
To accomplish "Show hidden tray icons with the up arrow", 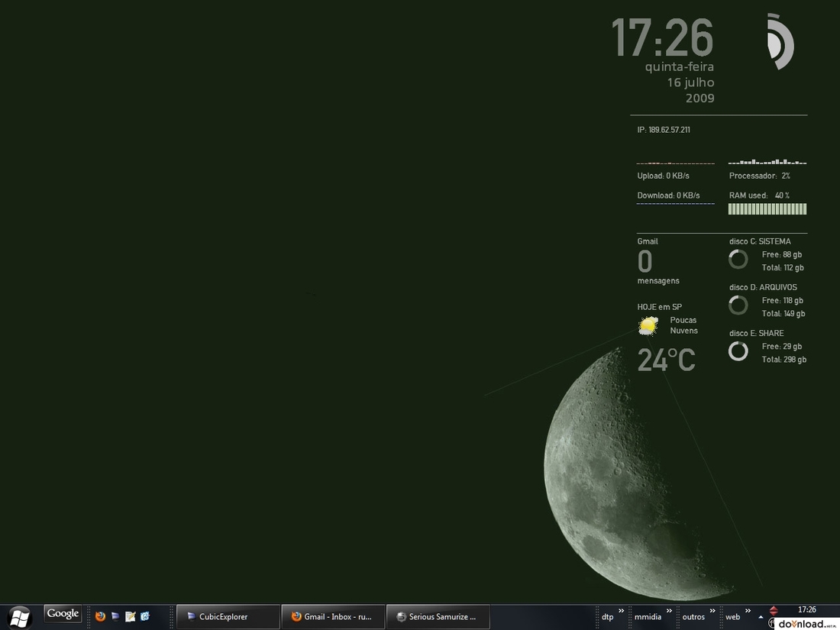I will 761,617.
